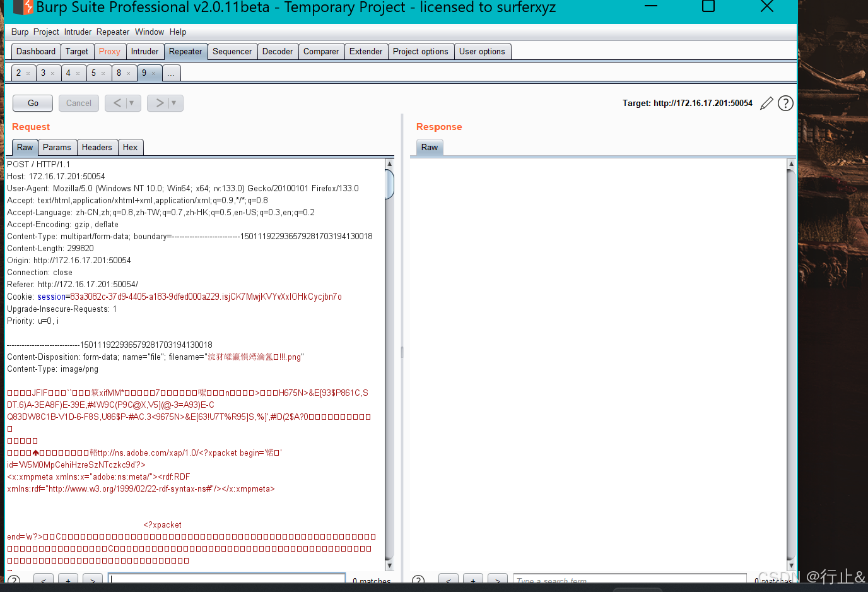Image resolution: width=868 pixels, height=592 pixels.
Task: Click the response pane scroll down arrow
Action: [791, 565]
